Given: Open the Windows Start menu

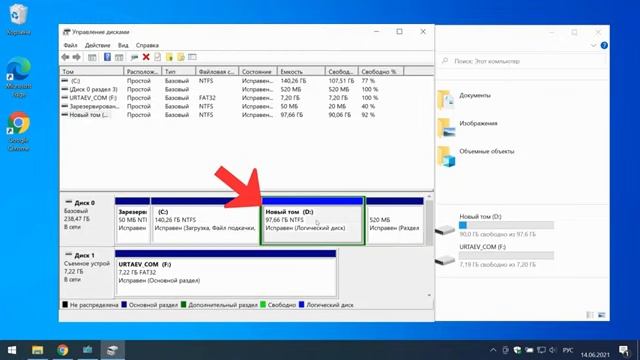Looking at the screenshot, I should click(12, 350).
